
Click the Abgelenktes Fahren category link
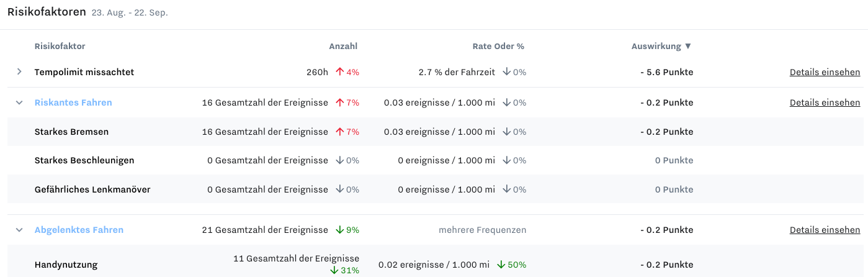click(79, 230)
